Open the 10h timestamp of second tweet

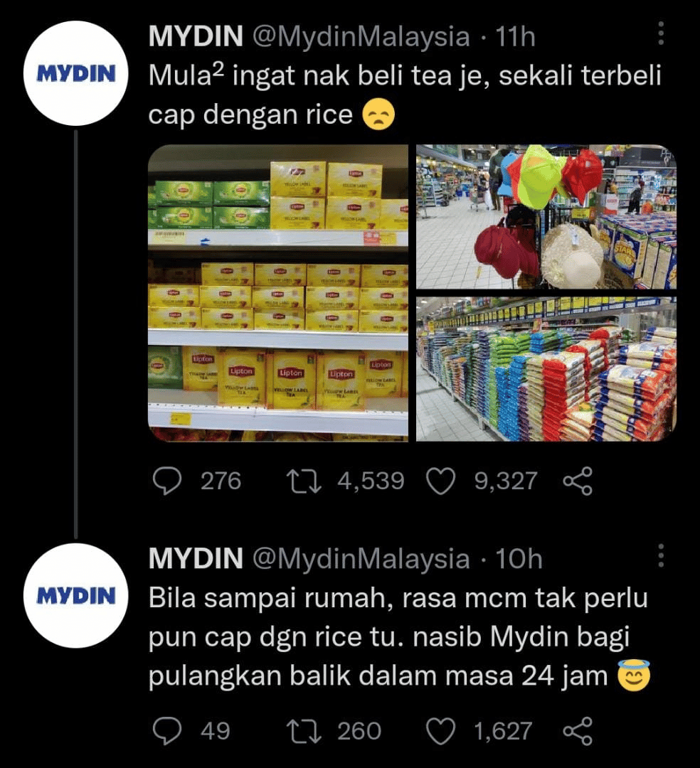[x=519, y=559]
